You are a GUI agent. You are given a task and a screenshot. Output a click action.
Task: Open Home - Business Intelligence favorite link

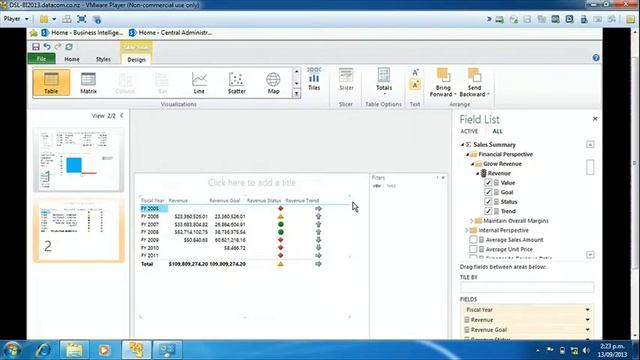82,33
